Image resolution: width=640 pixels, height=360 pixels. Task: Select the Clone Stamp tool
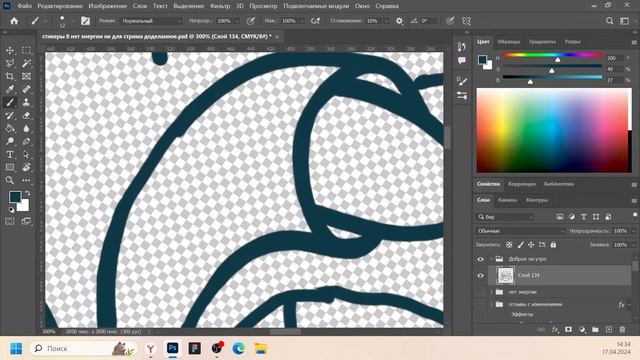[x=26, y=102]
